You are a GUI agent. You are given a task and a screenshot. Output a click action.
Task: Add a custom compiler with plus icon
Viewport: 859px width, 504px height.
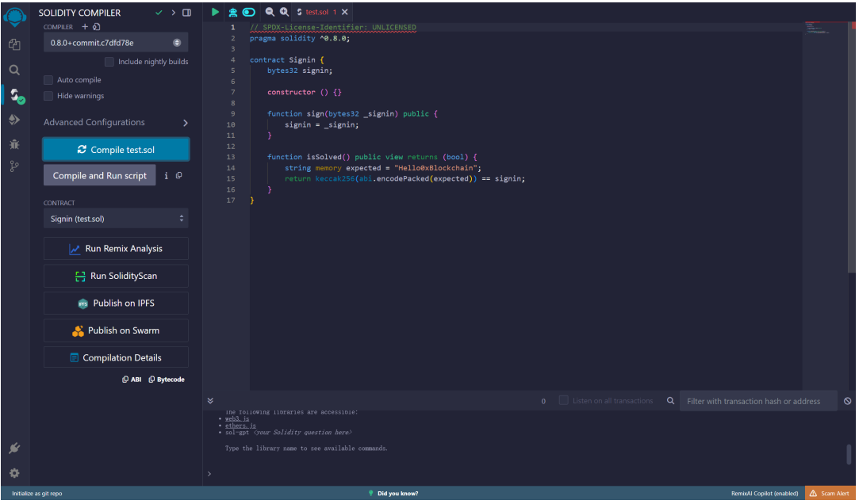tap(85, 27)
